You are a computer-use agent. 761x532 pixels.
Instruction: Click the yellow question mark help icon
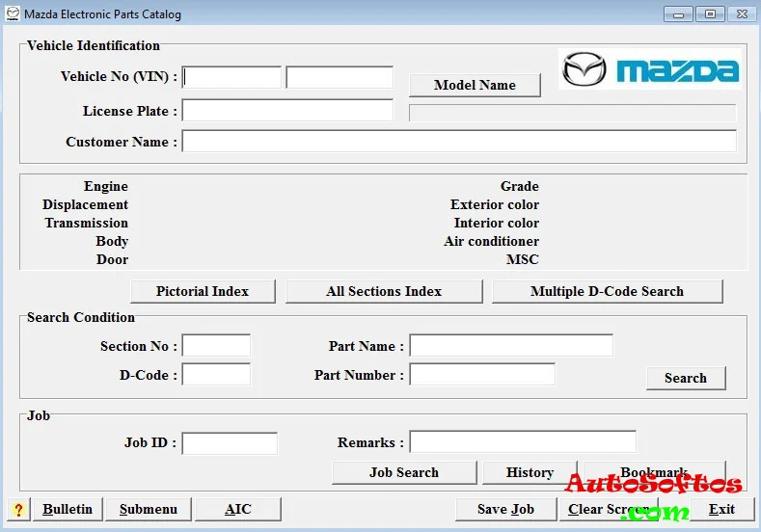[x=18, y=510]
